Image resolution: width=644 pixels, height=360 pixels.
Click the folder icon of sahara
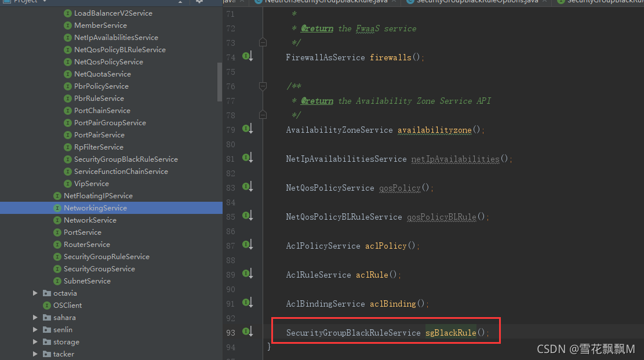47,318
